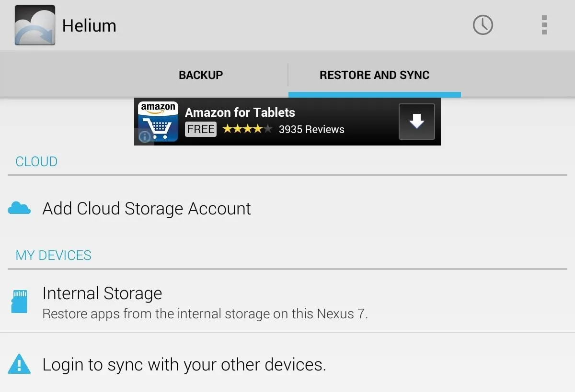
Task: Tap the 3935 Reviews text
Action: pos(311,129)
